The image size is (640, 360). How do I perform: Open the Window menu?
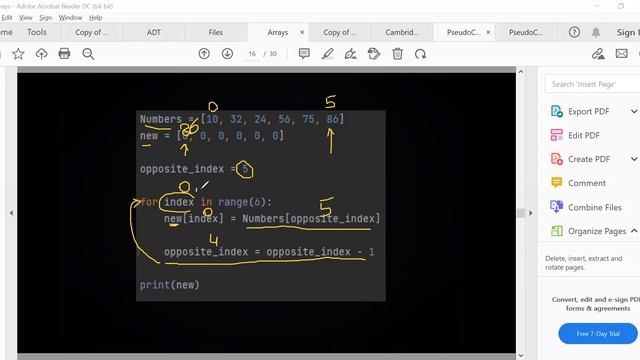pos(70,18)
